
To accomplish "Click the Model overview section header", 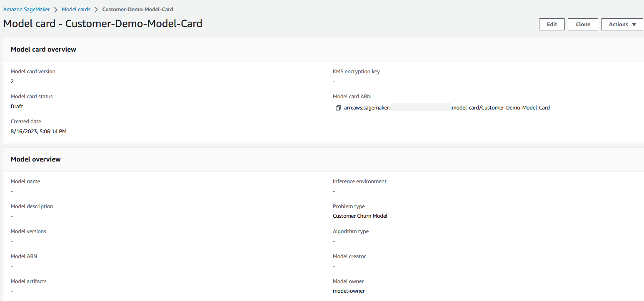I will coord(36,159).
